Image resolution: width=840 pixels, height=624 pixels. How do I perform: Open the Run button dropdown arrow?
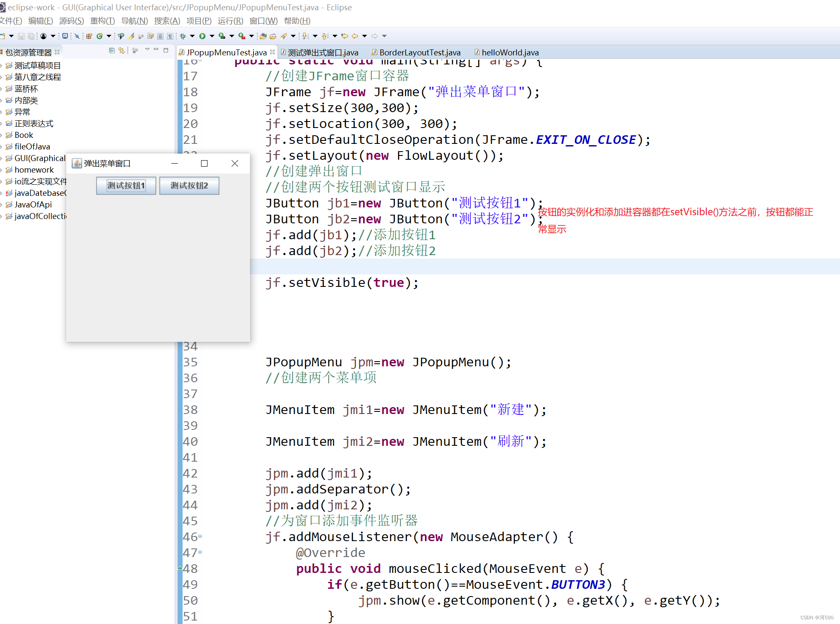pyautogui.click(x=211, y=36)
